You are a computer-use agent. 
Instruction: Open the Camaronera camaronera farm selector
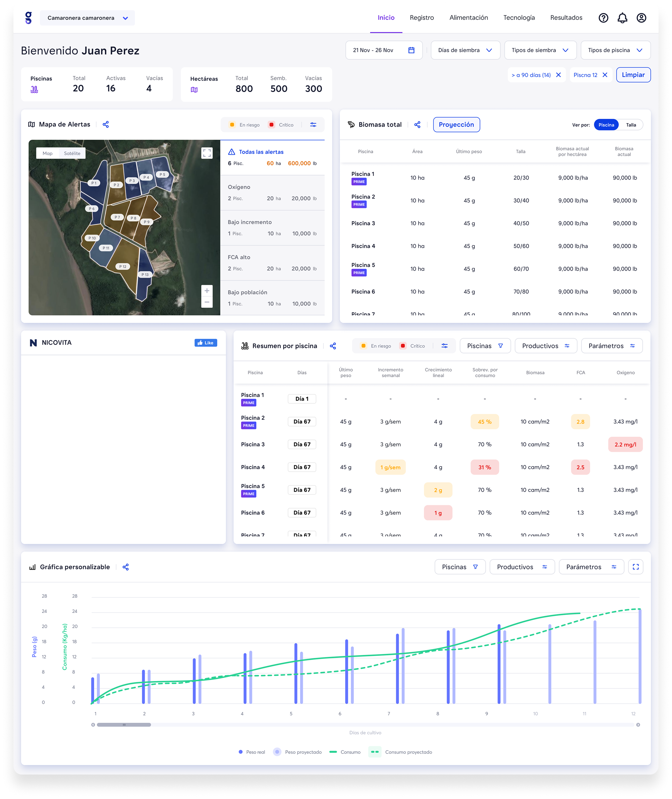point(87,18)
